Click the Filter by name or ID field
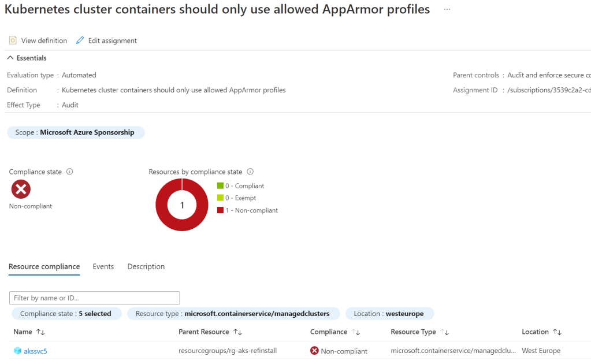The image size is (591, 364). 94,298
